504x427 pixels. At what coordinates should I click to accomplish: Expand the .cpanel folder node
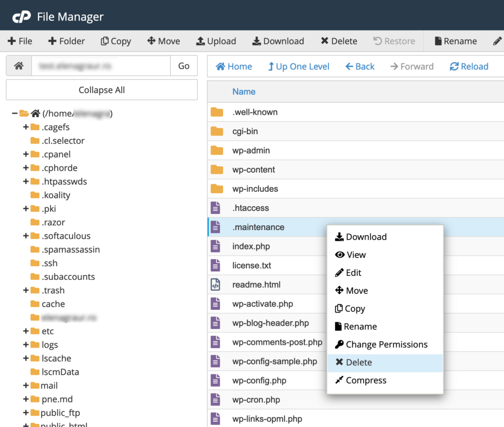point(26,154)
